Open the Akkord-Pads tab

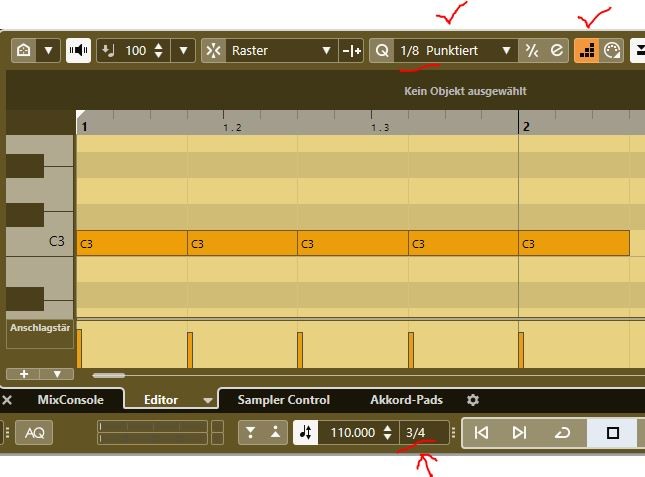(406, 399)
